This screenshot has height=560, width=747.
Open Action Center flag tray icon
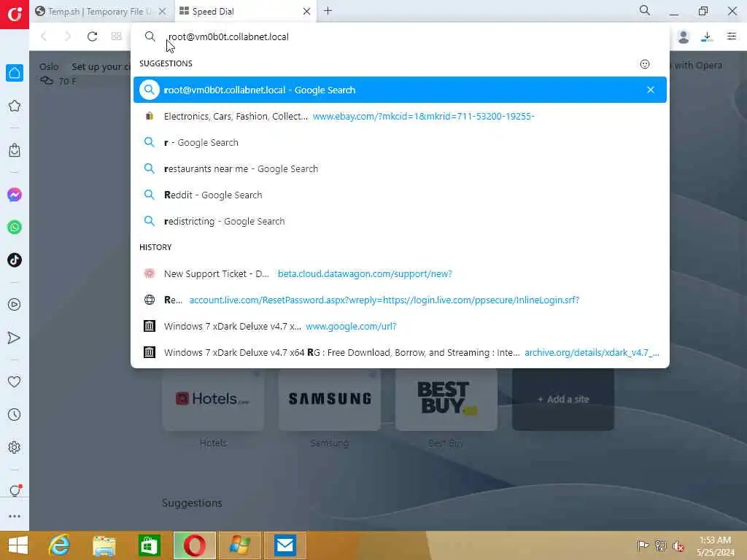click(643, 545)
